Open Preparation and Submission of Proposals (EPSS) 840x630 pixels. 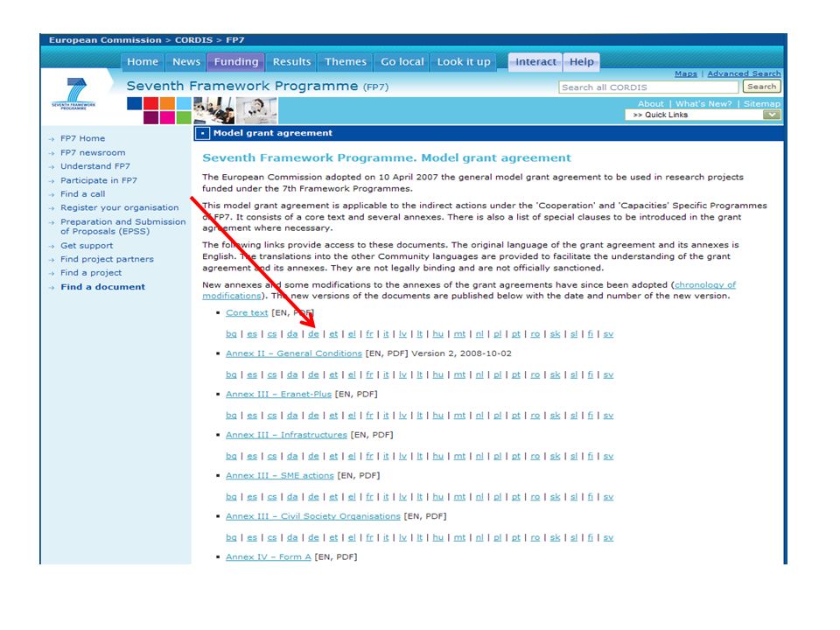coord(123,226)
